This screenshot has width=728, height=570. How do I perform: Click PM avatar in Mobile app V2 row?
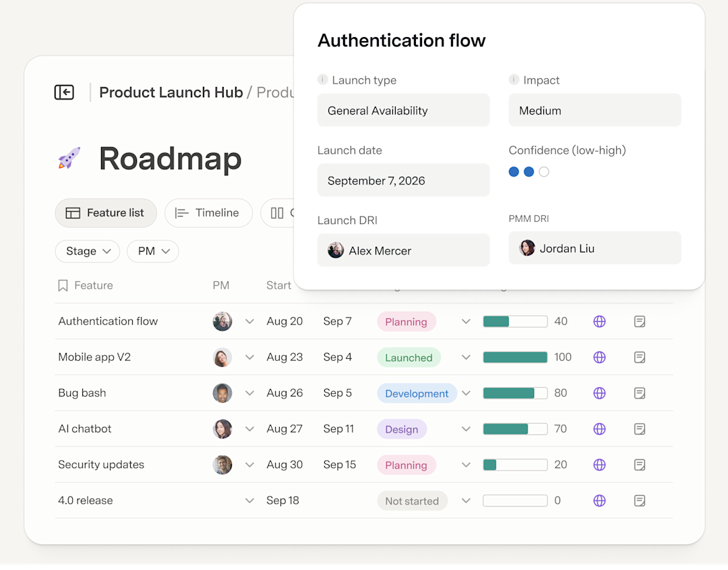click(x=222, y=357)
